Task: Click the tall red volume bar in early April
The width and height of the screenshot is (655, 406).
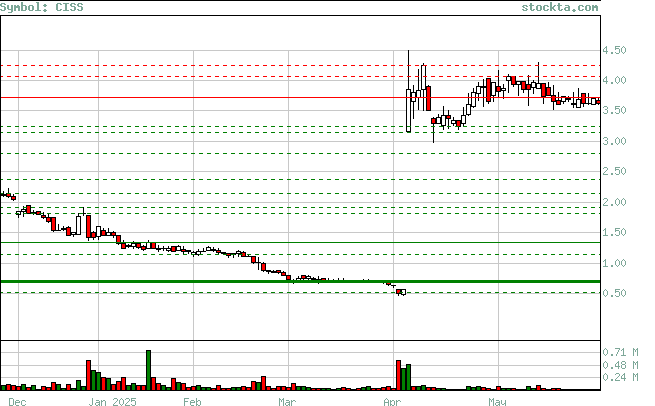Action: point(398,375)
